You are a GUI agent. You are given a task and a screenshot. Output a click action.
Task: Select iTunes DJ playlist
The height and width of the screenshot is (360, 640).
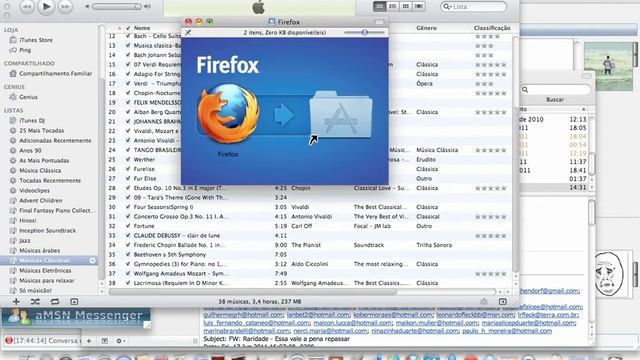pyautogui.click(x=32, y=121)
